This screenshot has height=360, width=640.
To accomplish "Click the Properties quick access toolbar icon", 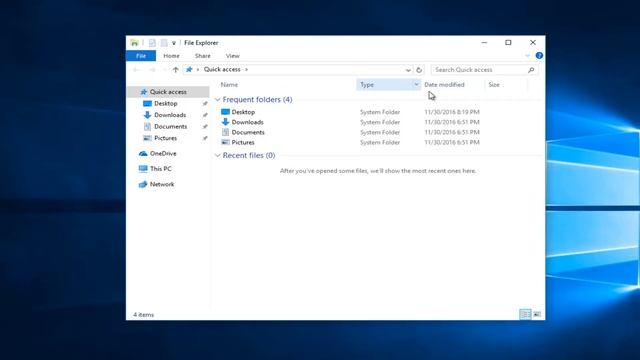I will click(x=152, y=43).
